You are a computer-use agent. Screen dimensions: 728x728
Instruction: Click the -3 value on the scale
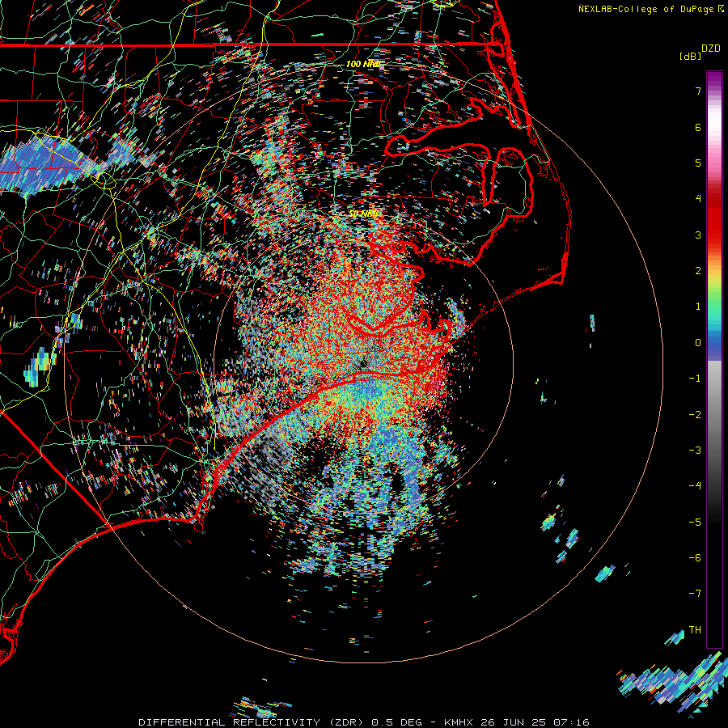(x=695, y=451)
